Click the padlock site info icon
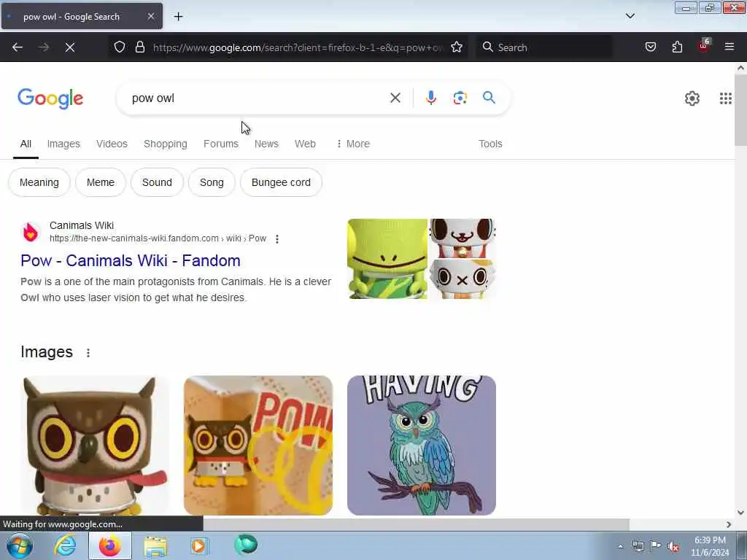Image resolution: width=747 pixels, height=560 pixels. pyautogui.click(x=140, y=47)
